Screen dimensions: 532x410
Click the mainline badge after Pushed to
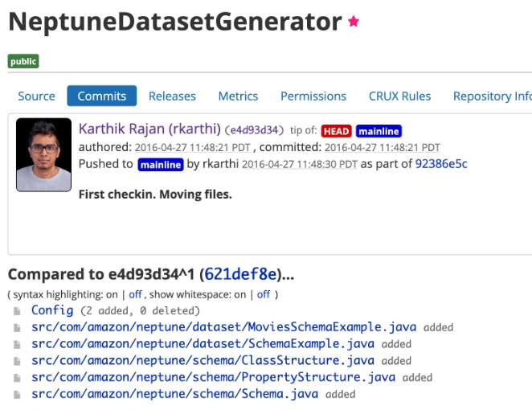click(x=161, y=165)
